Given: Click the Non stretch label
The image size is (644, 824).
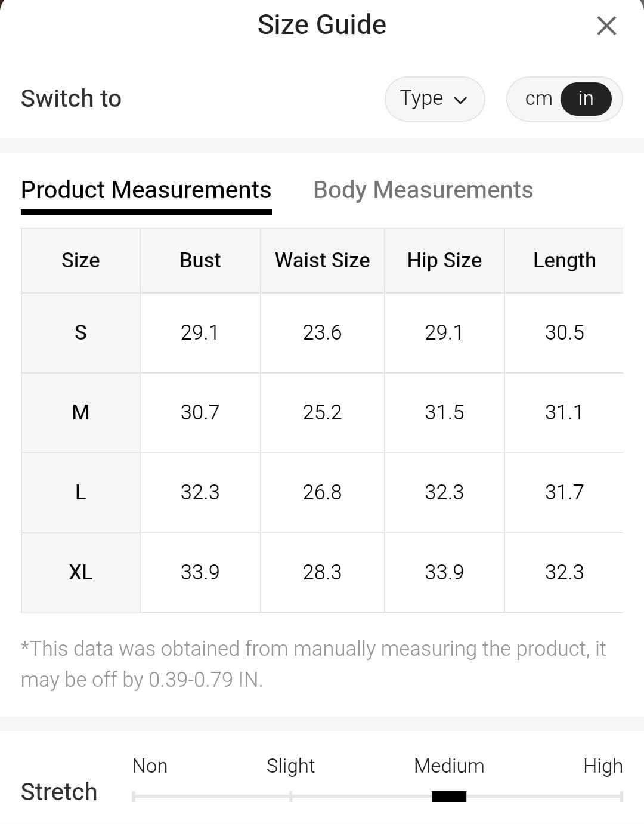Looking at the screenshot, I should pos(150,766).
